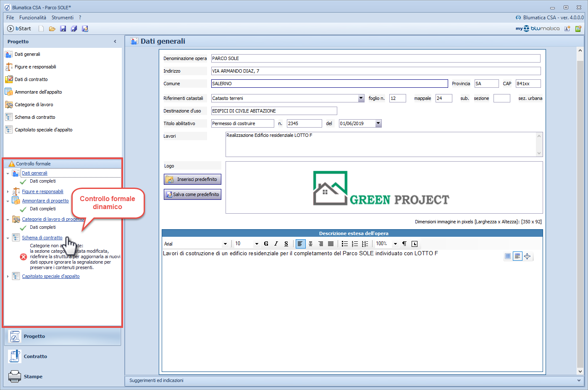The image size is (588, 390).
Task: Click the main form vertical scrollbar
Action: (x=580, y=210)
